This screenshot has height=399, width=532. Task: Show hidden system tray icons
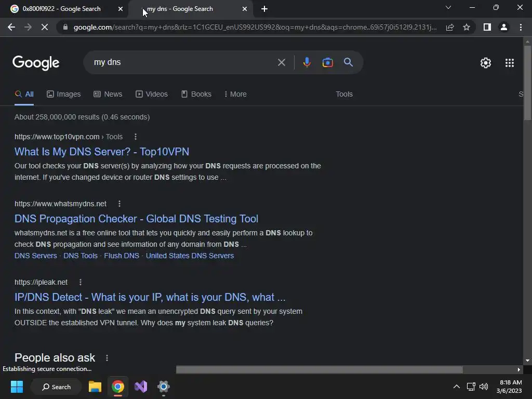(457, 387)
